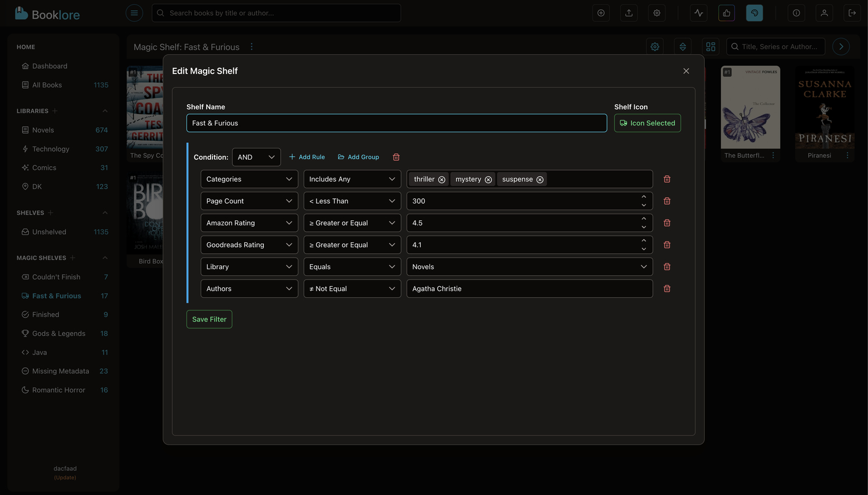Image resolution: width=868 pixels, height=495 pixels.
Task: Click the logout icon in top bar
Action: (x=852, y=13)
